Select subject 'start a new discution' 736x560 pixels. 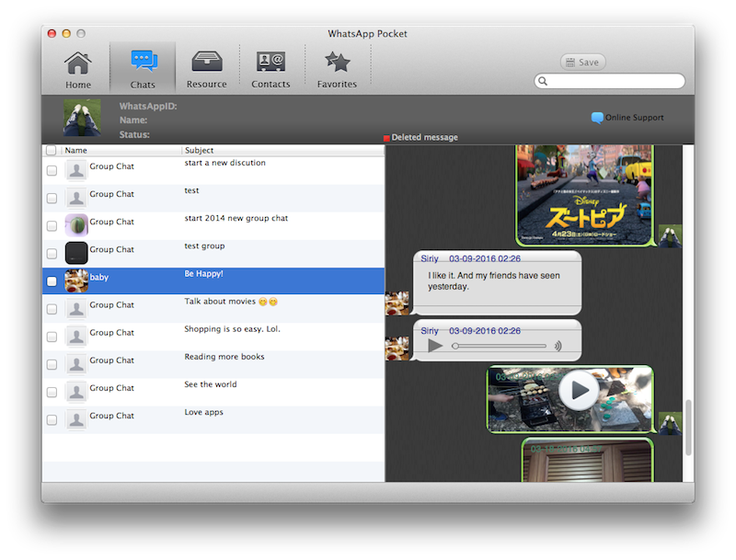pos(224,163)
